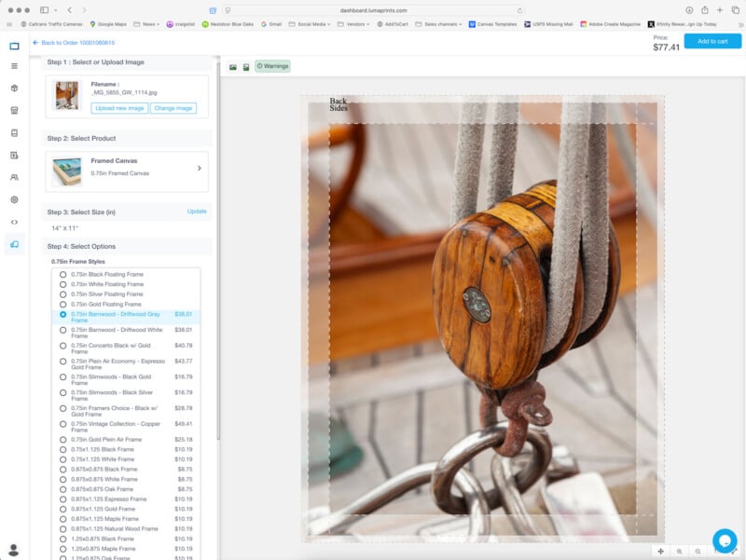Screen dimensions: 746x560
Task: Expand the Framed Canvas product chevron
Action: (x=199, y=169)
